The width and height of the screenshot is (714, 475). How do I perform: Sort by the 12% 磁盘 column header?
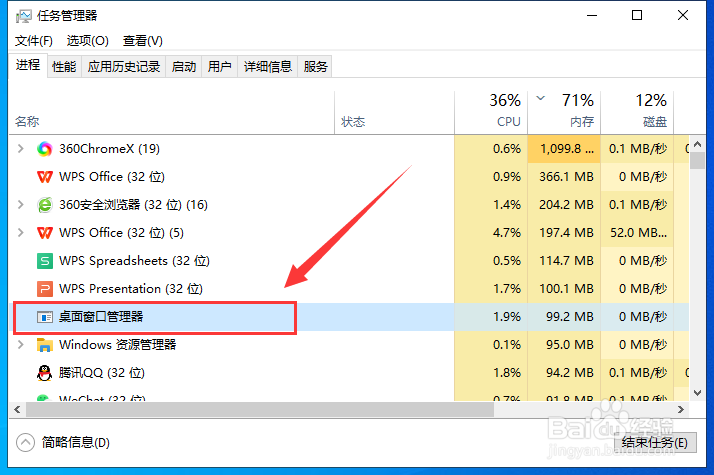point(637,113)
